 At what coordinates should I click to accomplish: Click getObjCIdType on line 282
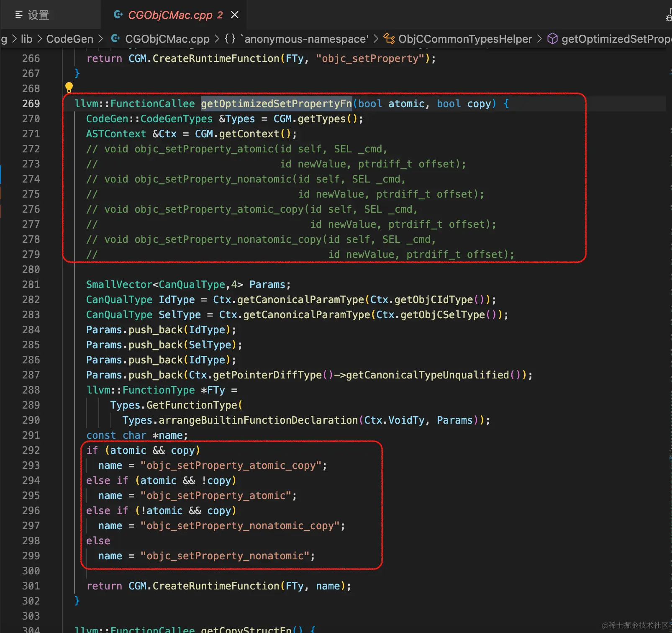tap(434, 299)
